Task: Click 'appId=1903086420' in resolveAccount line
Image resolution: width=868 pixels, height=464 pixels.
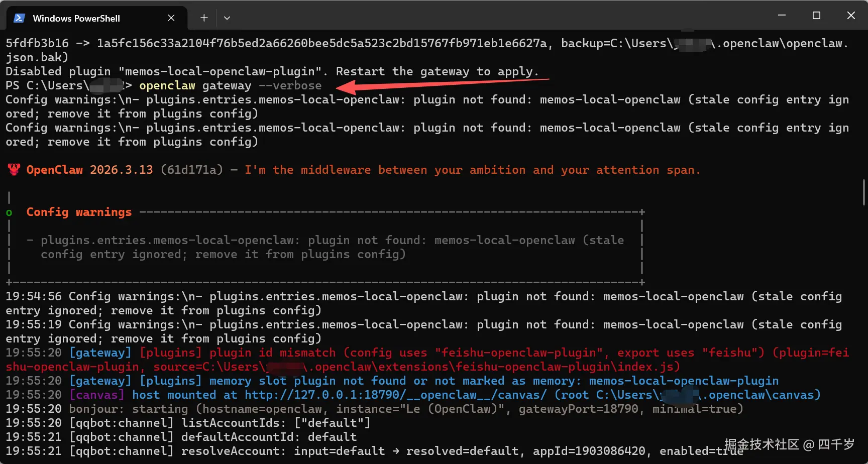Action: [589, 451]
